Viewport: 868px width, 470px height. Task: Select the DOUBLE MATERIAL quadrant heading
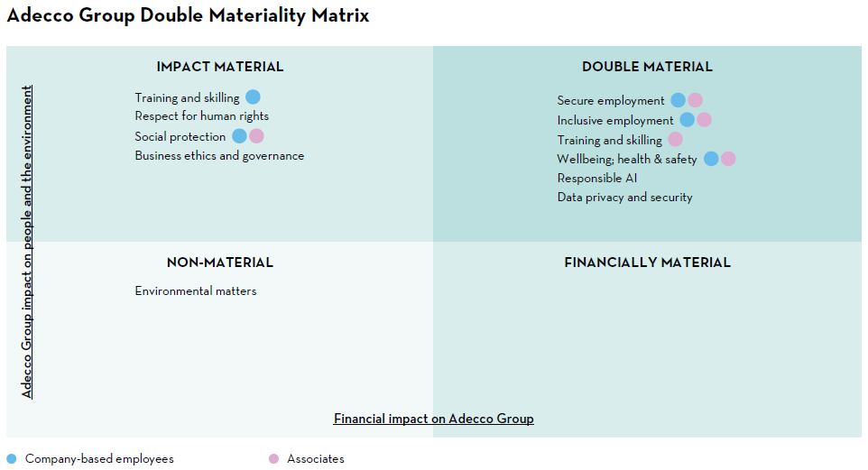pyautogui.click(x=647, y=67)
